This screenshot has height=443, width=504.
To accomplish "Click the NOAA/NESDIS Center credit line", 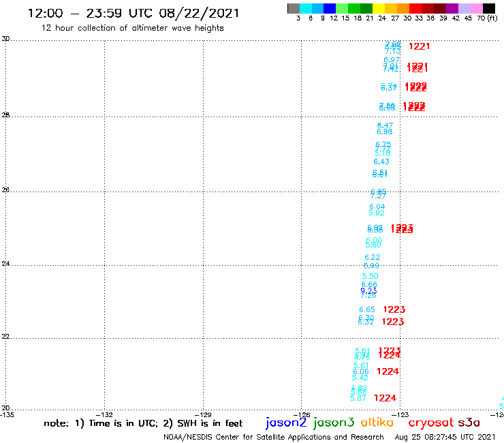I will tap(274, 438).
